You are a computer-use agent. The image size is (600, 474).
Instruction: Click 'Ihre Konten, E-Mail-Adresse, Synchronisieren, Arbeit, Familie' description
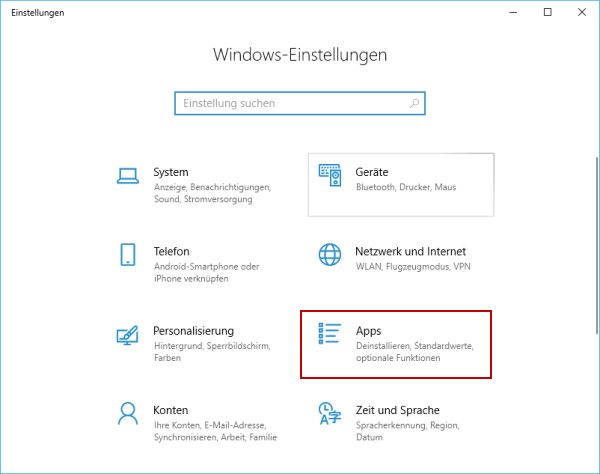(215, 431)
